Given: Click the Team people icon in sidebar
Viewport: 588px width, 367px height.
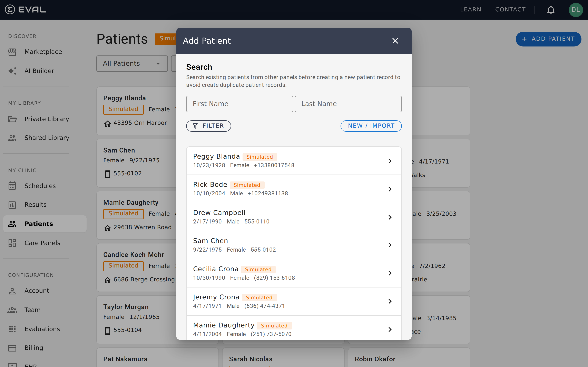Looking at the screenshot, I should pyautogui.click(x=13, y=310).
